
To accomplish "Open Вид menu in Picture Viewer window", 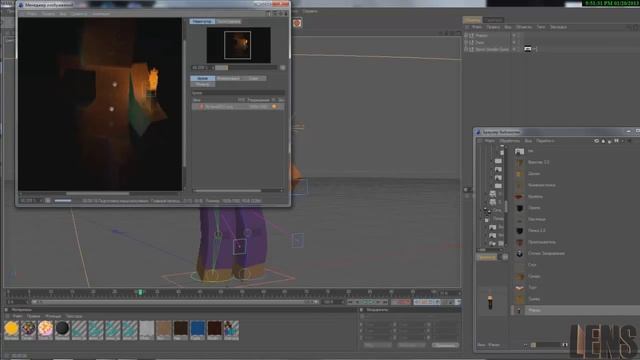I will 63,13.
